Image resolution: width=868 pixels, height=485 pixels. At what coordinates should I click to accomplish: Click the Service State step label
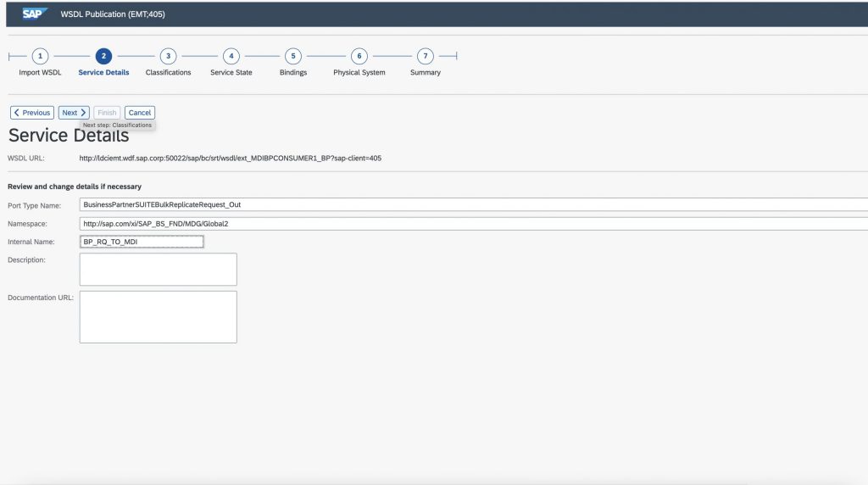[231, 73]
